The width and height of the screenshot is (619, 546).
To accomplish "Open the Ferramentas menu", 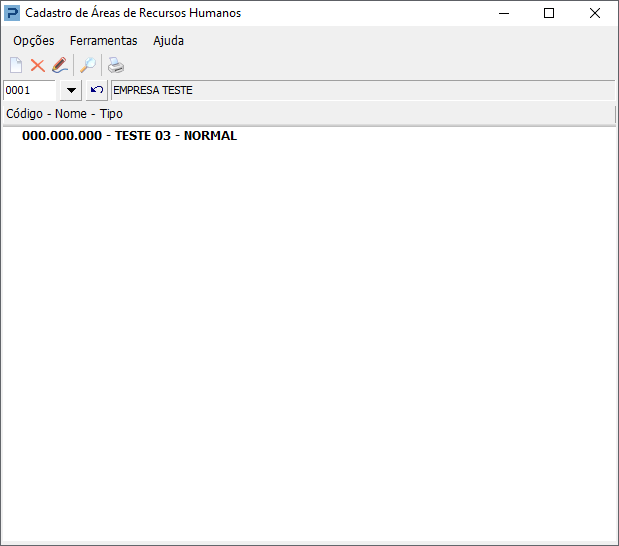I will point(104,41).
